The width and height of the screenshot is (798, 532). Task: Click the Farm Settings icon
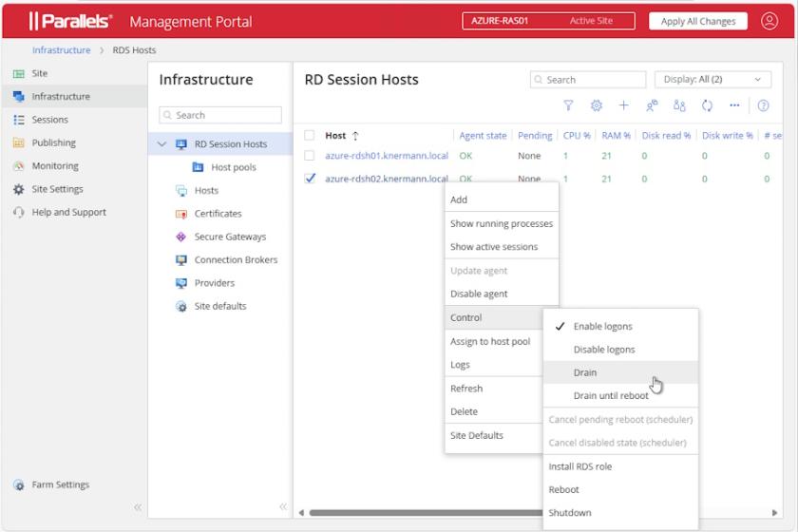(19, 485)
